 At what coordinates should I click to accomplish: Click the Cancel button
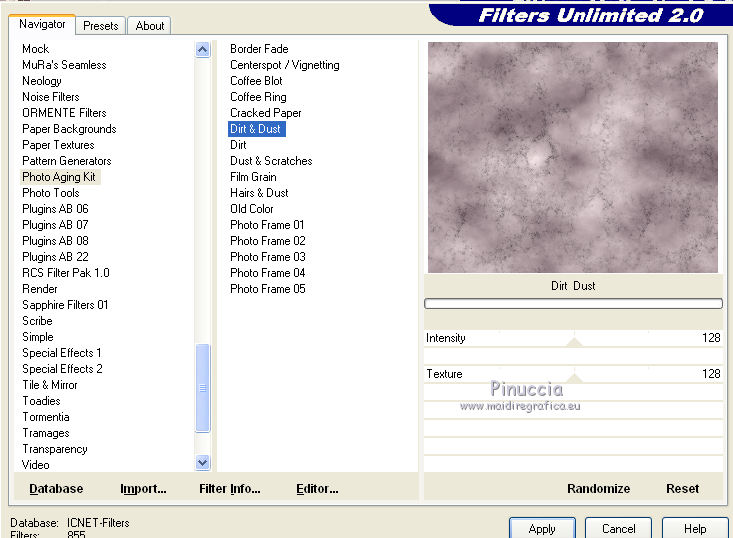click(618, 529)
